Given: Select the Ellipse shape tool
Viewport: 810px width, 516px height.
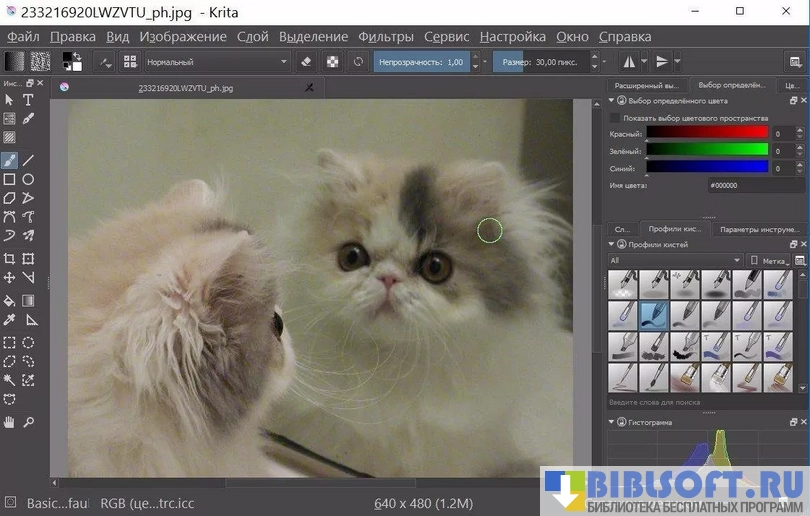Looking at the screenshot, I should click(x=29, y=180).
